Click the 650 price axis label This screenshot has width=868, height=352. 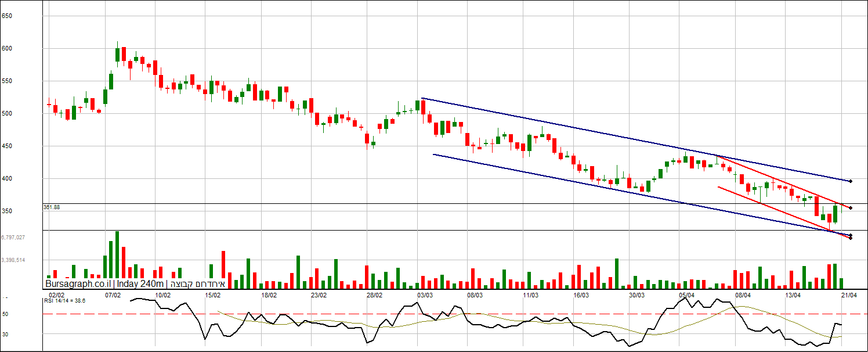[6, 16]
